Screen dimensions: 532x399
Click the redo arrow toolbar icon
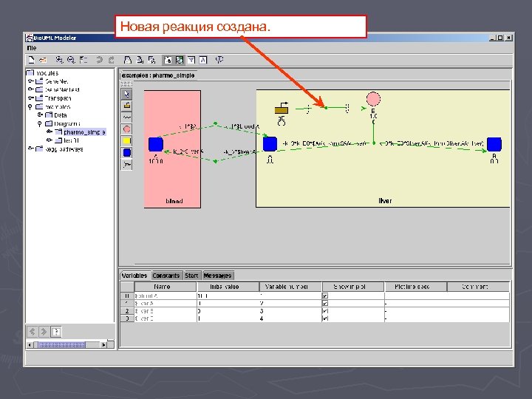click(111, 60)
